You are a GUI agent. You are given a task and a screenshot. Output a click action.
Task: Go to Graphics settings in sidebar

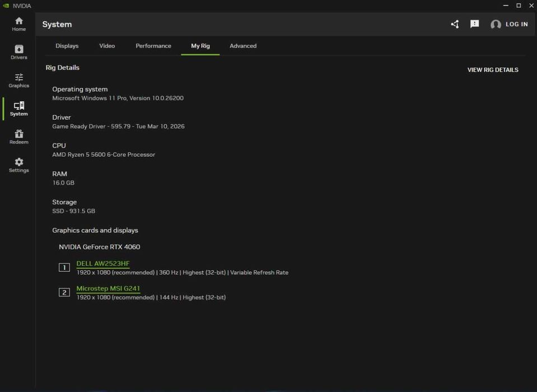tap(19, 81)
